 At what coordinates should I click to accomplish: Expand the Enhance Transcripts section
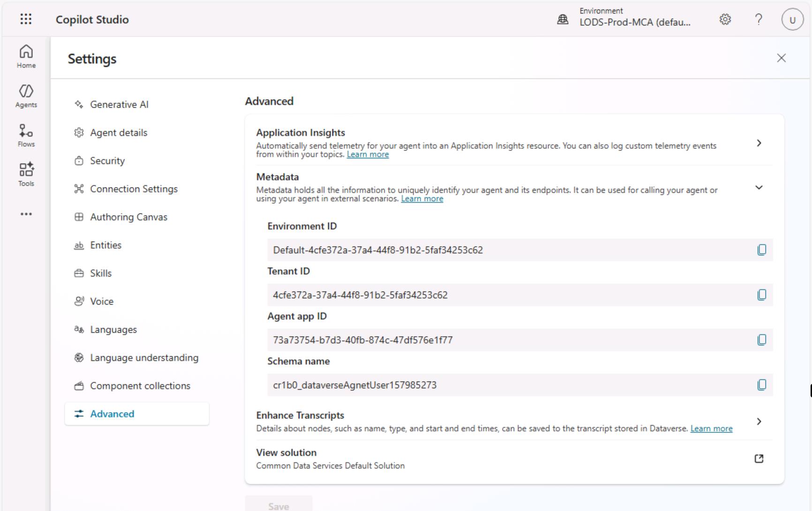[x=759, y=421]
